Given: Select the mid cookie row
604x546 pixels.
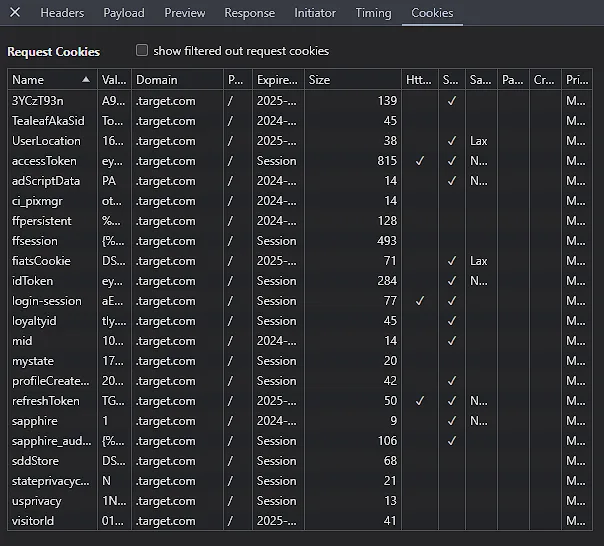Looking at the screenshot, I should pyautogui.click(x=300, y=341).
